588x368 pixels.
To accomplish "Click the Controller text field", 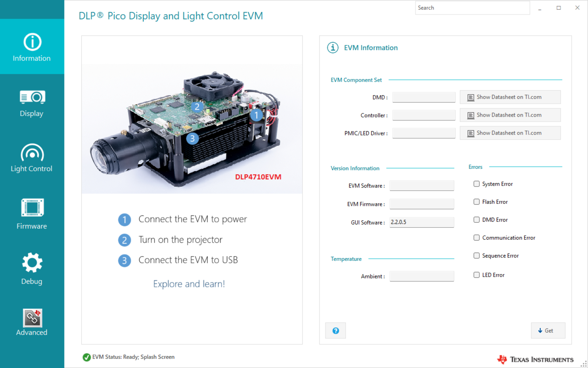I will coord(424,115).
